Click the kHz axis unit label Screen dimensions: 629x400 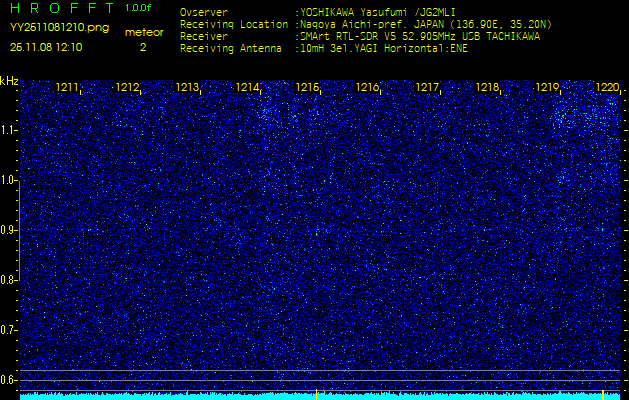(9, 81)
